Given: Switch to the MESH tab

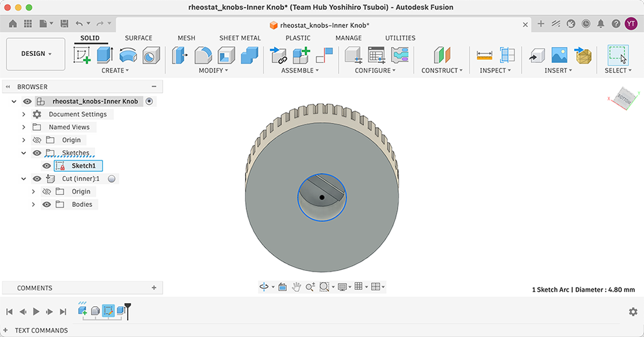Looking at the screenshot, I should point(186,38).
